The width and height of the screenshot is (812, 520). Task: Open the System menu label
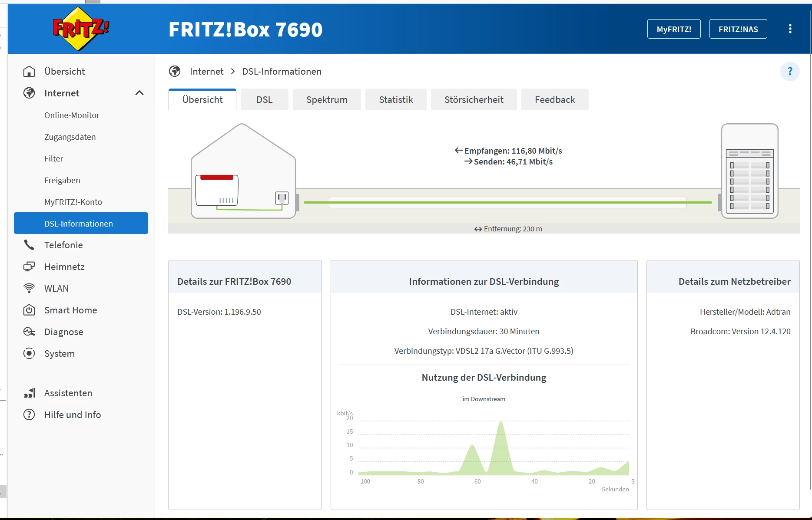tap(60, 353)
